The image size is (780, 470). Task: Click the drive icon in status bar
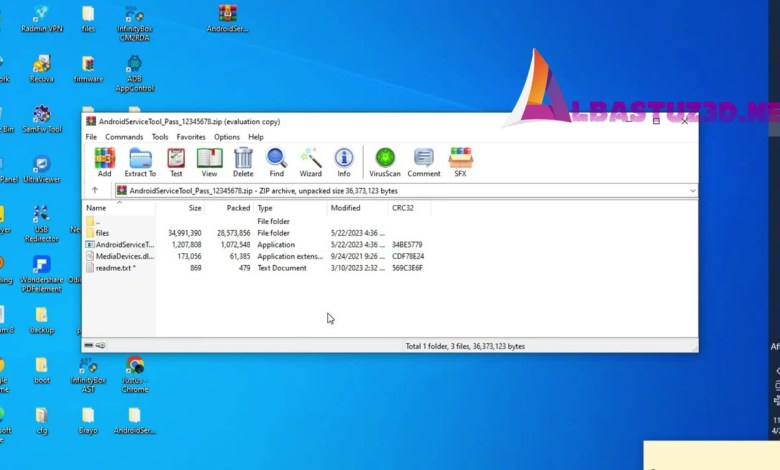click(89, 345)
